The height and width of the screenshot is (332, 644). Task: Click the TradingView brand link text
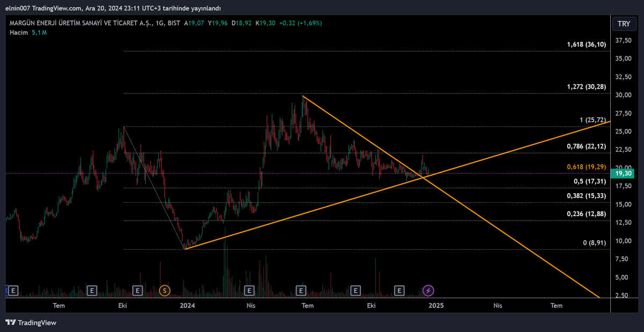(x=37, y=323)
